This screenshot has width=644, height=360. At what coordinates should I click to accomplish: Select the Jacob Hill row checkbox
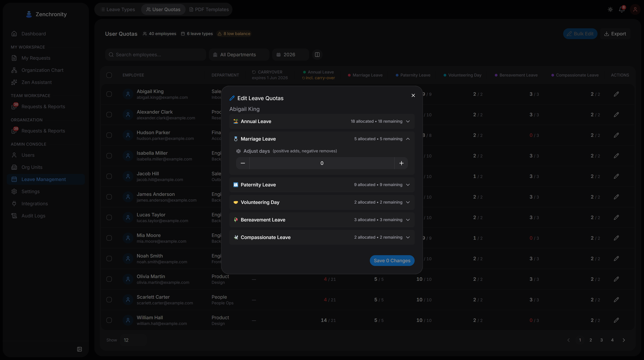109,176
